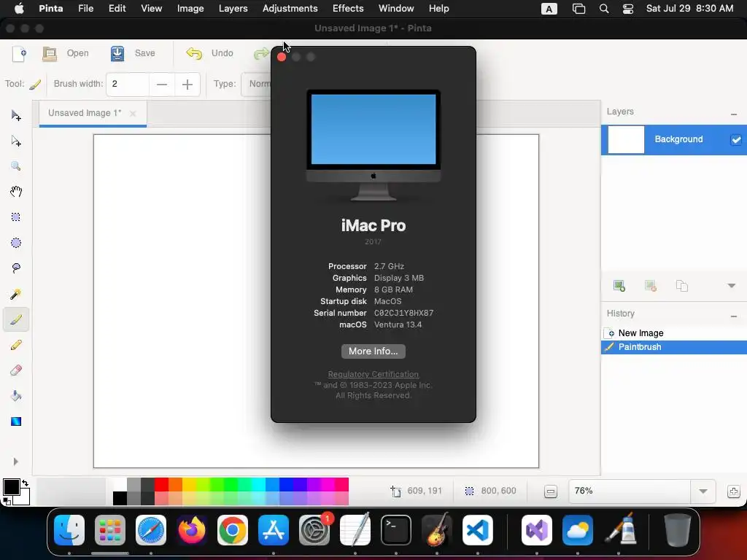The width and height of the screenshot is (747, 560).
Task: Open Spotlight search in menu bar
Action: click(x=604, y=9)
